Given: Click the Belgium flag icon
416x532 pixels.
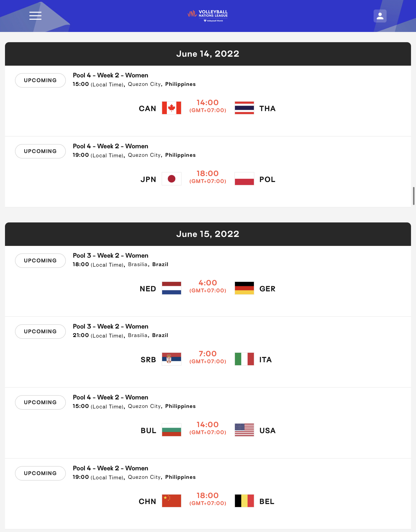Looking at the screenshot, I should coord(244,501).
